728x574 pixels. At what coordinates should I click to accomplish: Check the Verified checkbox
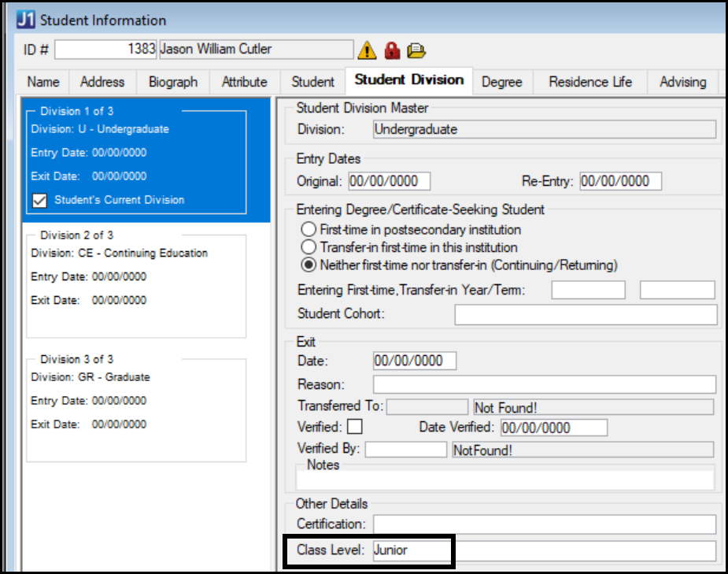click(x=355, y=427)
